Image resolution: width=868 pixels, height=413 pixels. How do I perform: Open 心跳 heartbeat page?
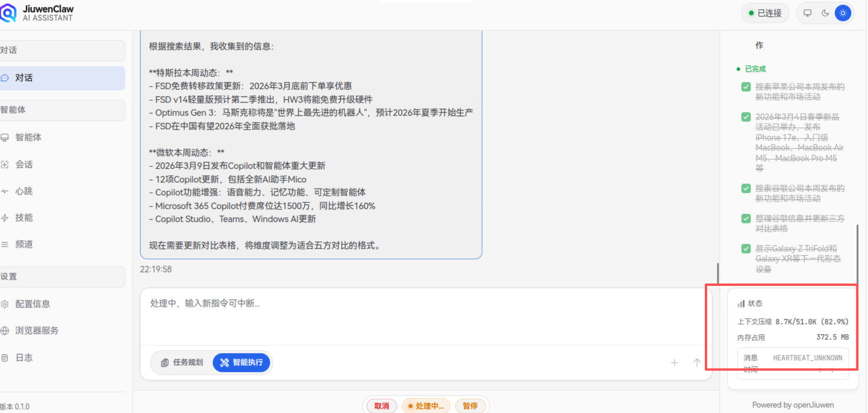tap(62, 191)
